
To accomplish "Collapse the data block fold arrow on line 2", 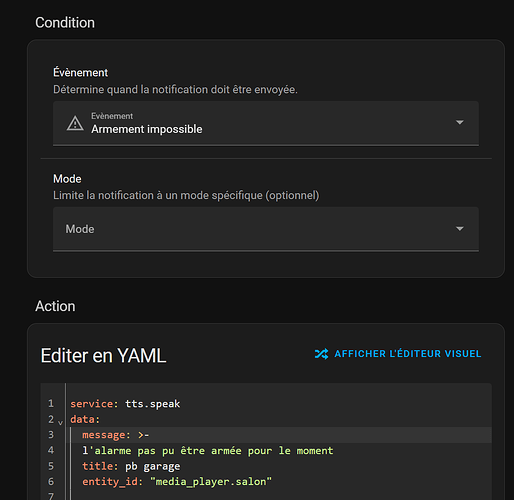I will (x=60, y=423).
